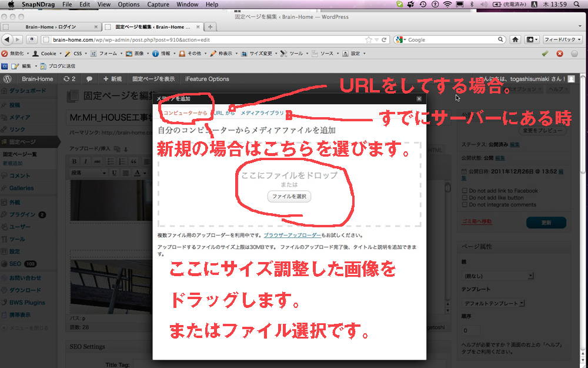Screen dimensions: 588x368
Task: Open the プラグイン sidebar item
Action: pyautogui.click(x=22, y=215)
